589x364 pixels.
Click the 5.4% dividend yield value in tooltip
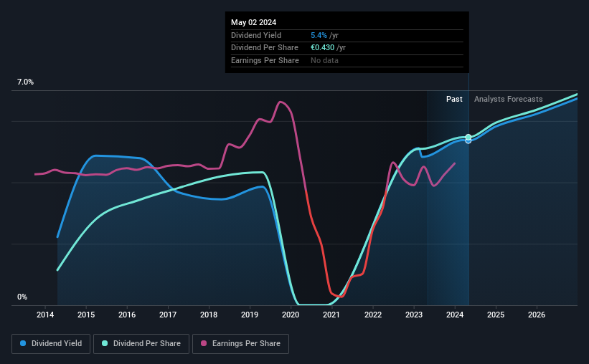pyautogui.click(x=319, y=35)
